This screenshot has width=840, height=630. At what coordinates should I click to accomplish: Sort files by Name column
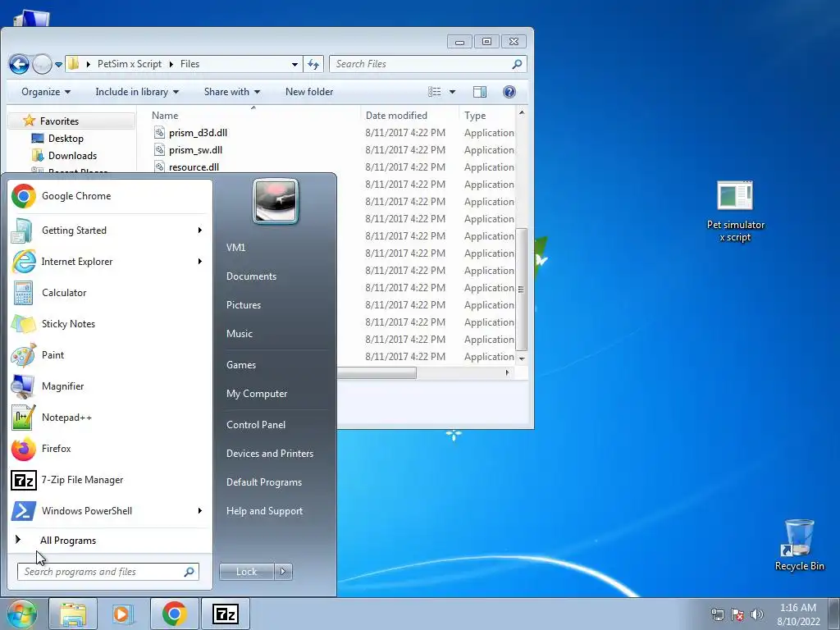point(165,115)
